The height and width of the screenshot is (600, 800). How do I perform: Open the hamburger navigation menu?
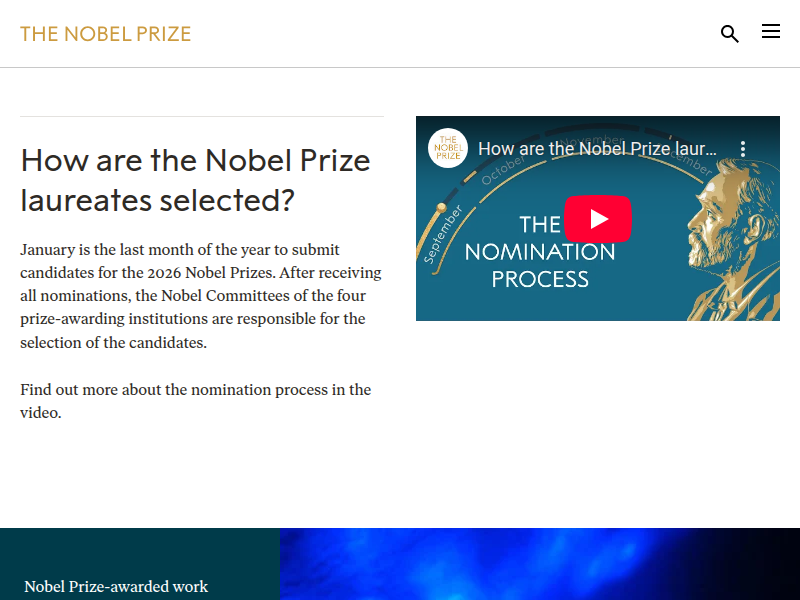(771, 32)
